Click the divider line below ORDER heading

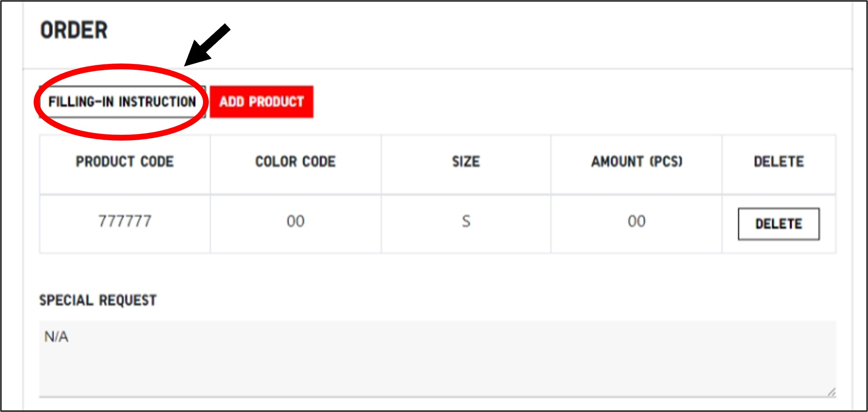coord(492,69)
